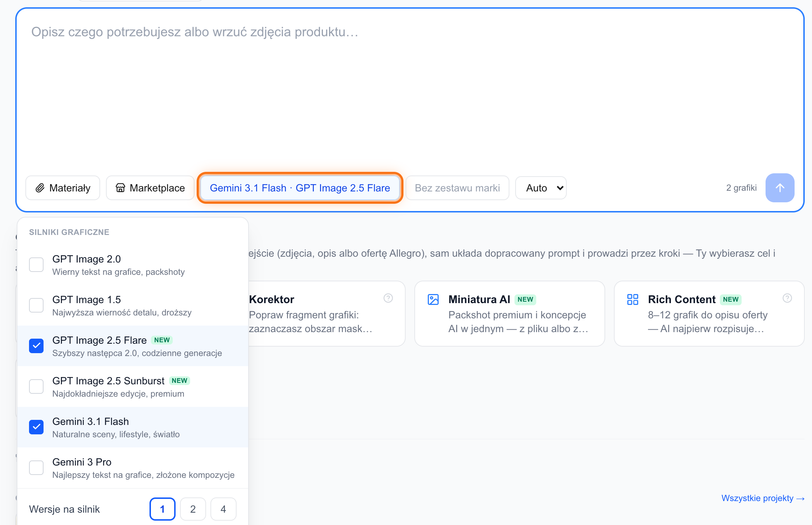Open the Auto dropdown
Image resolution: width=812 pixels, height=525 pixels.
(541, 188)
